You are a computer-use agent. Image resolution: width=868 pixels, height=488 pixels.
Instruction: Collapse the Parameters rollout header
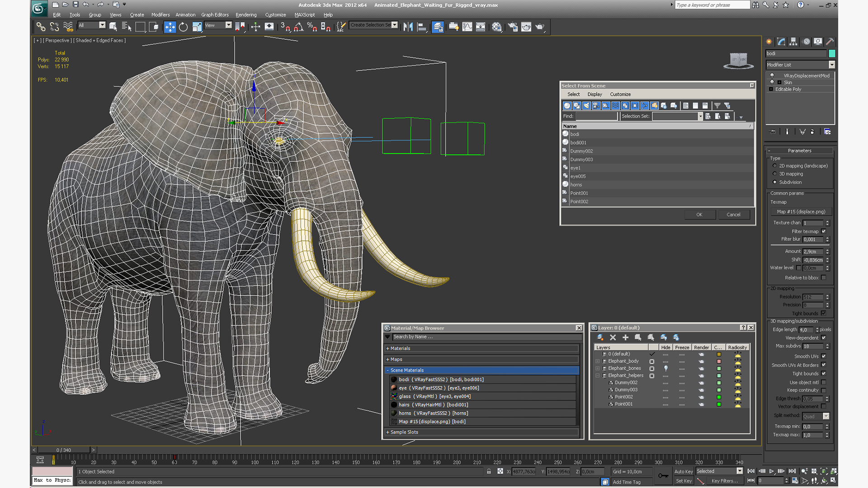coord(799,150)
